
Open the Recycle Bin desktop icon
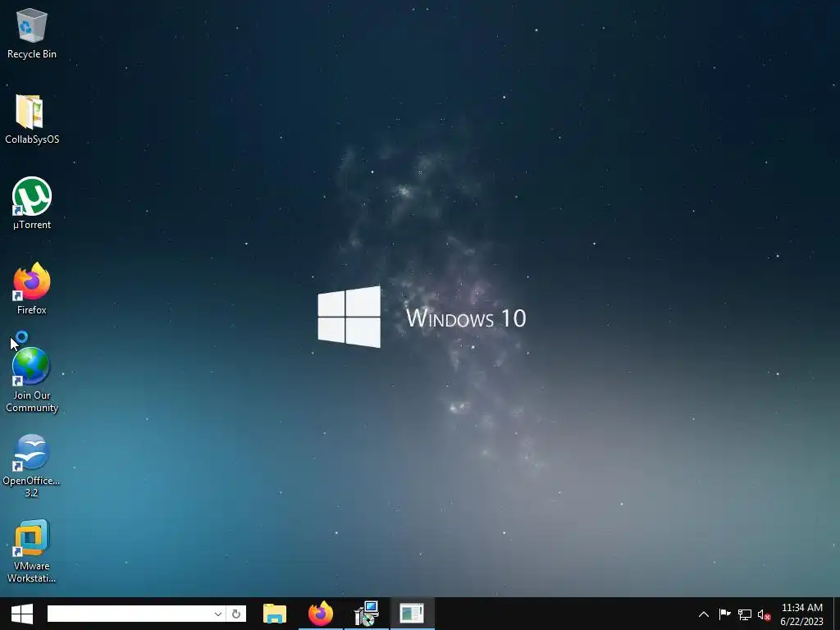point(32,34)
